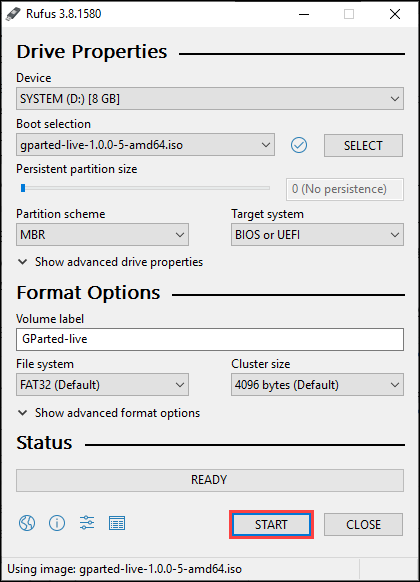Open the Target system dropdown

[317, 235]
